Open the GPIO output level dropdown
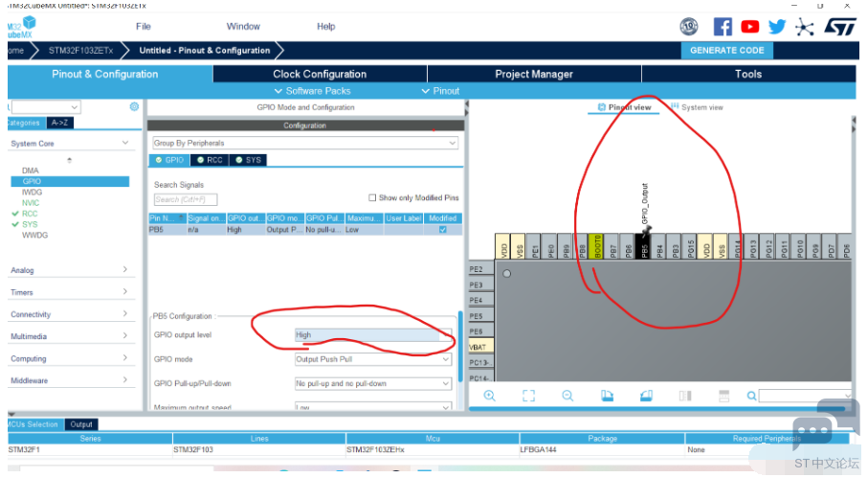Viewport: 868px width, 478px height. click(x=373, y=334)
